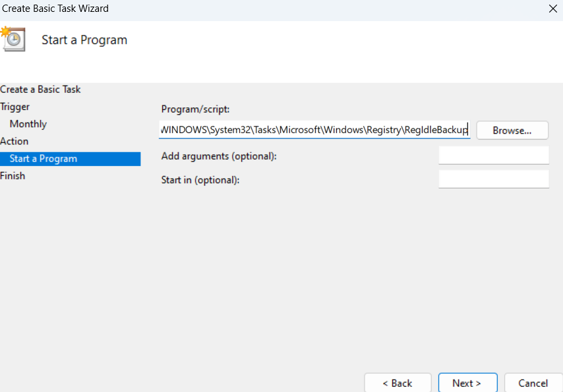
Task: Click the Add arguments (optional): label
Action: pyautogui.click(x=219, y=156)
